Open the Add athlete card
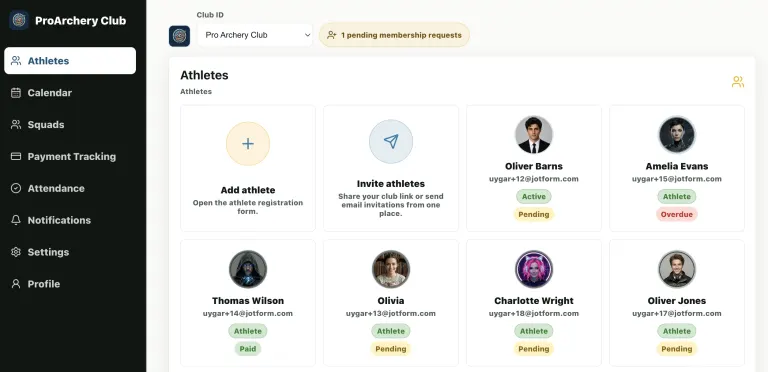 pos(248,168)
